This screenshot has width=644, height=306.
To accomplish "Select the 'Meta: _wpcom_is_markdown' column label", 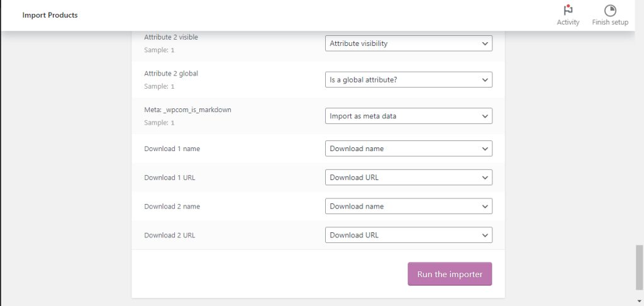I will [187, 110].
